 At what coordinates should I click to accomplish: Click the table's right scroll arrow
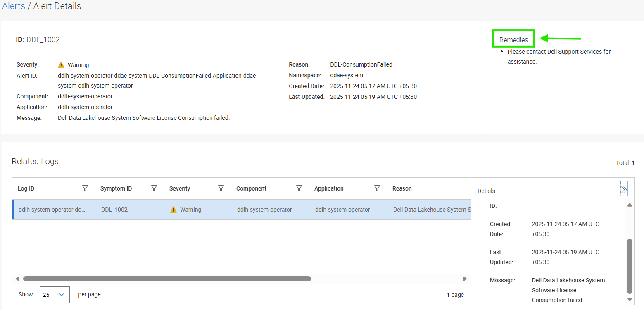(x=465, y=279)
